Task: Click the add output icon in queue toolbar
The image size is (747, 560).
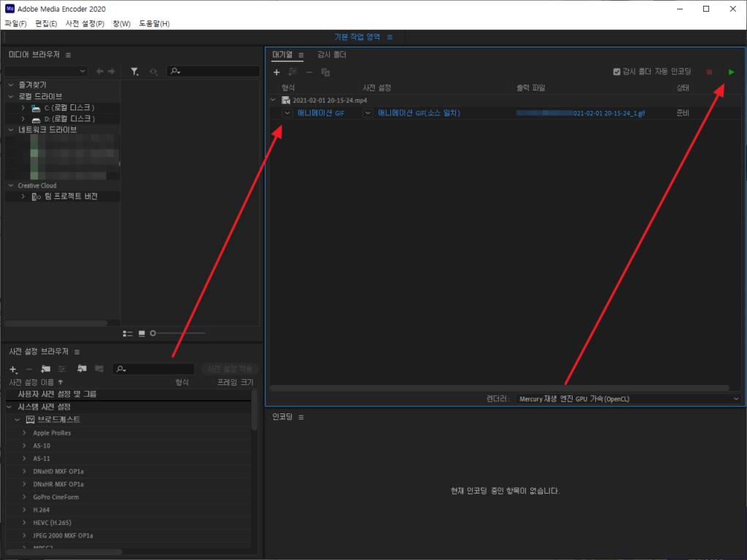Action: 293,72
